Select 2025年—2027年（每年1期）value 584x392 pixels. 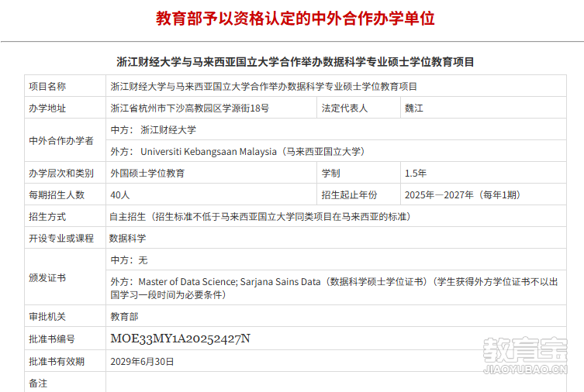(x=462, y=195)
